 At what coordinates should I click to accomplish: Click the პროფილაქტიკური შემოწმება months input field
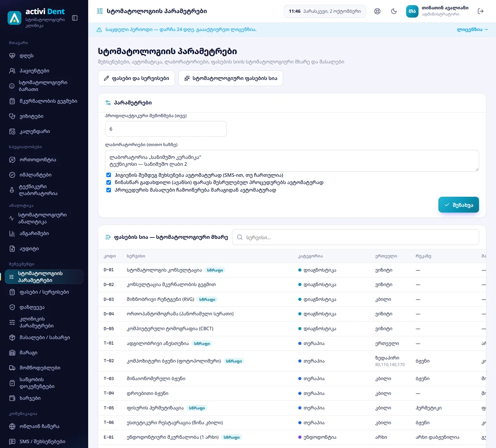click(166, 129)
